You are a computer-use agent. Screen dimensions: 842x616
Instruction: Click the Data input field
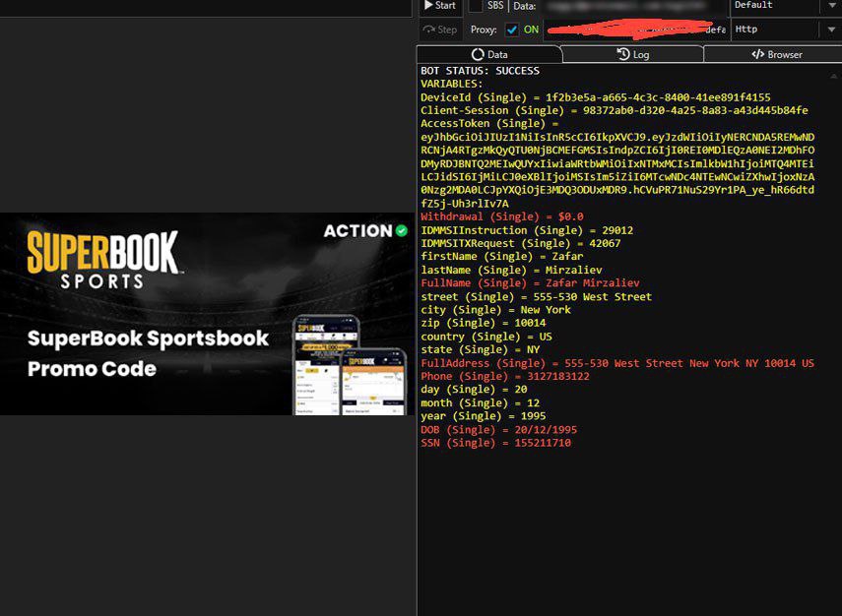(x=632, y=6)
